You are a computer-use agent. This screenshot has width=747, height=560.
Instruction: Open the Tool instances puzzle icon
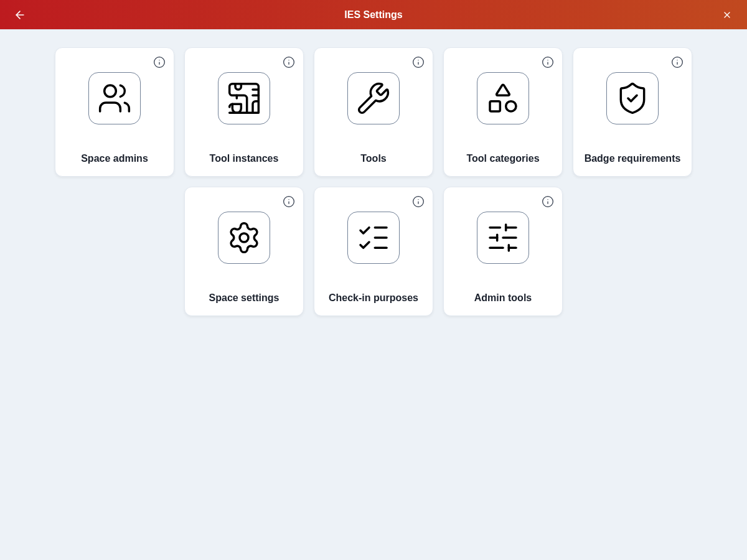point(244,98)
